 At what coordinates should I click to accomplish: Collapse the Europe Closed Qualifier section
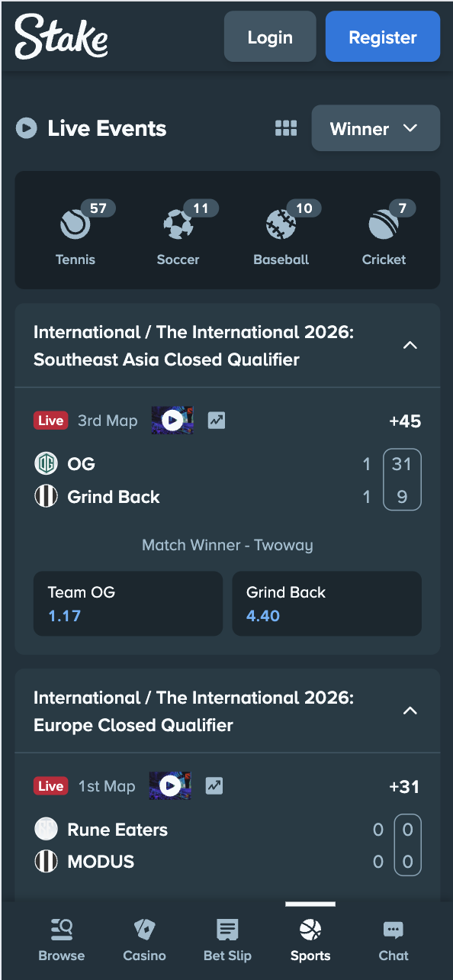point(410,711)
